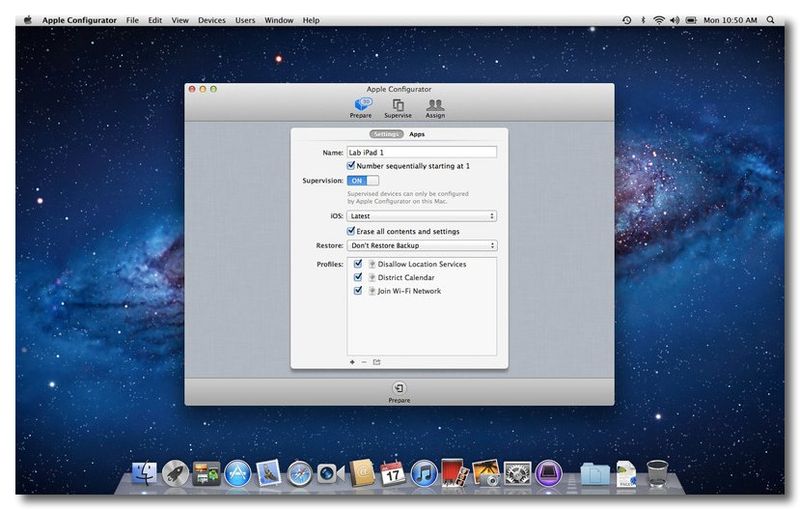Select the Join Wi-Fi Network profile row text

pos(409,291)
